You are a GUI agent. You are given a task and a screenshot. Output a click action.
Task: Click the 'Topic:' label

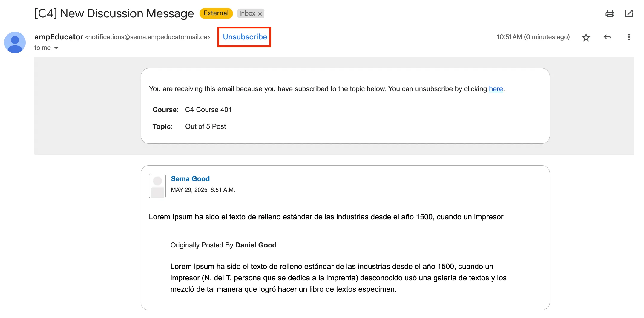pyautogui.click(x=162, y=126)
